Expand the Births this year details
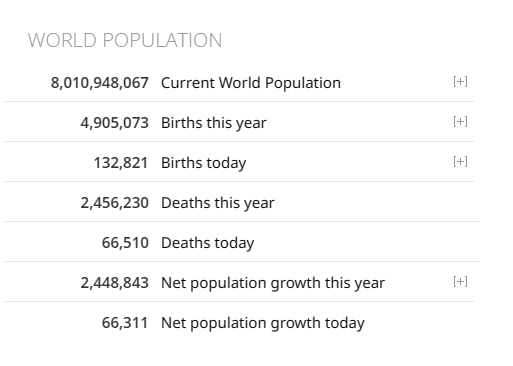 point(460,121)
